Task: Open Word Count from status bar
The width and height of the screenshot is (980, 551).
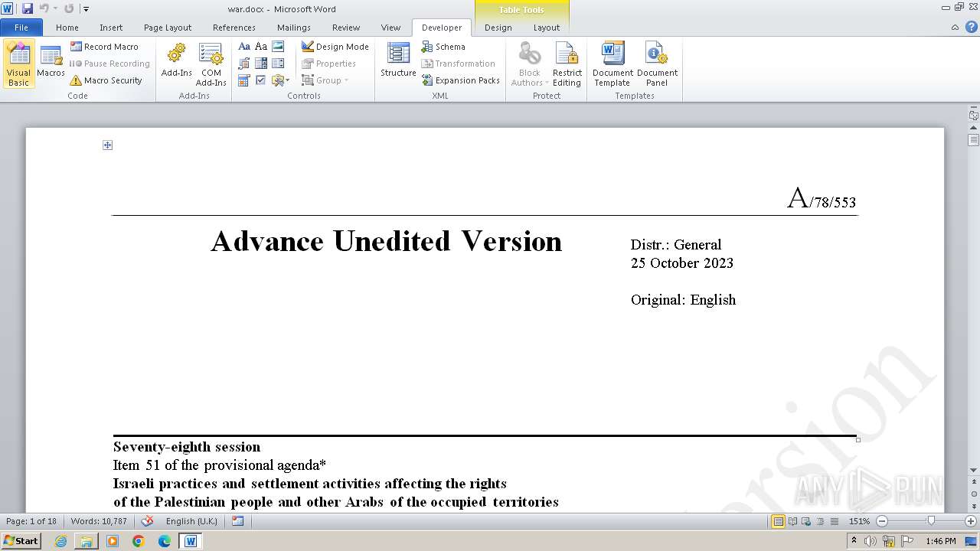Action: 99,521
